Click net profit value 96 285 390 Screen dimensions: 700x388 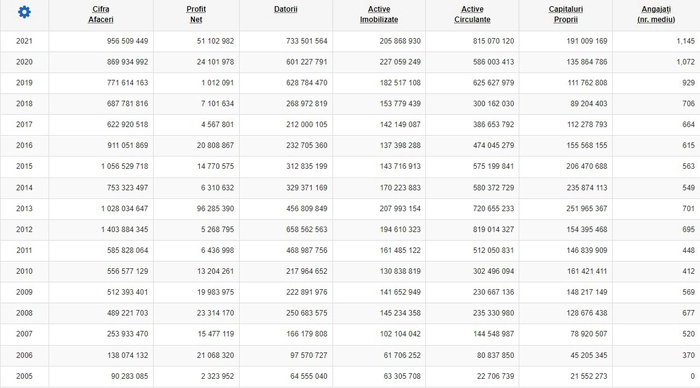pos(215,209)
